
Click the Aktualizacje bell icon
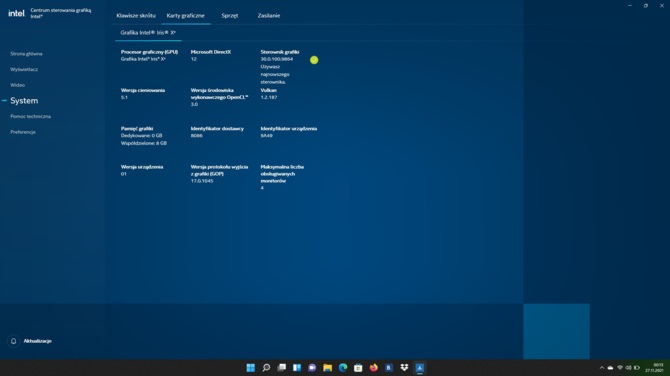pyautogui.click(x=13, y=341)
